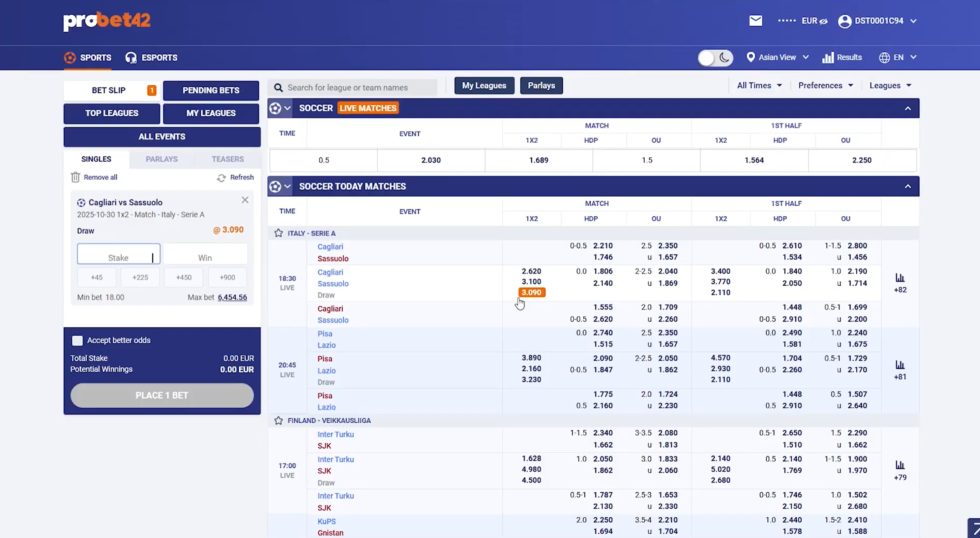The width and height of the screenshot is (980, 538).
Task: Expand the All Times filter dropdown
Action: click(759, 86)
